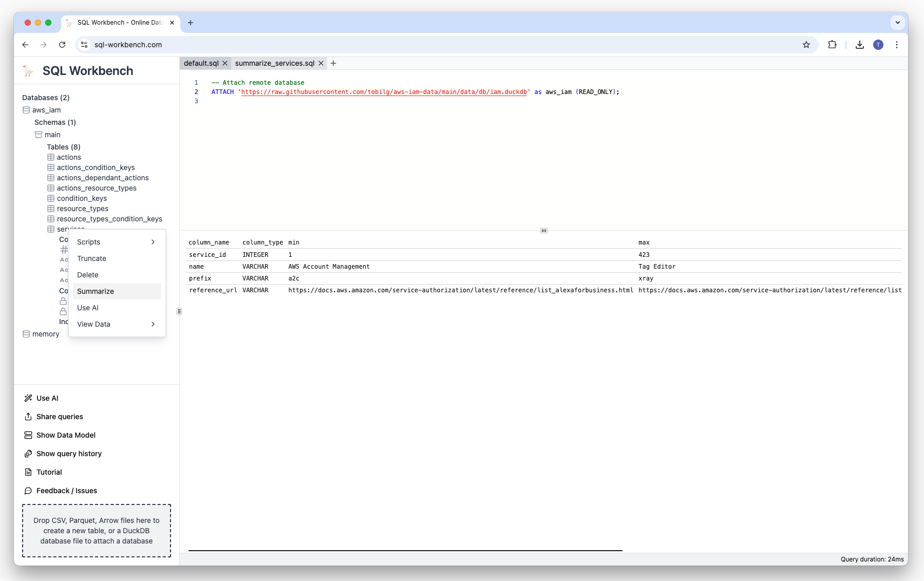The image size is (924, 581).
Task: Click the horizontal scrollbar below the results
Action: pyautogui.click(x=405, y=550)
